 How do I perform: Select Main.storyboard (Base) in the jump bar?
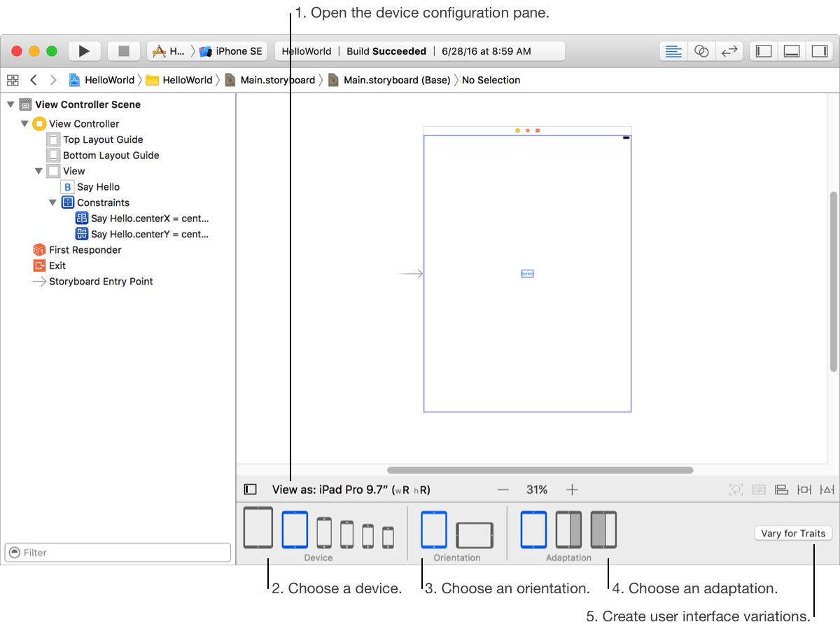tap(396, 80)
